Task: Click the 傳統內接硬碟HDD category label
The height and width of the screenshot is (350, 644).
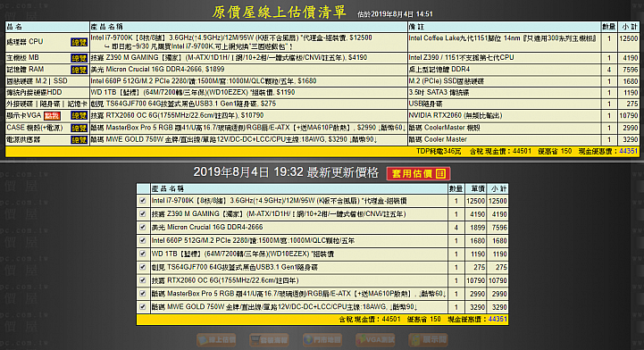Action: tap(34, 92)
